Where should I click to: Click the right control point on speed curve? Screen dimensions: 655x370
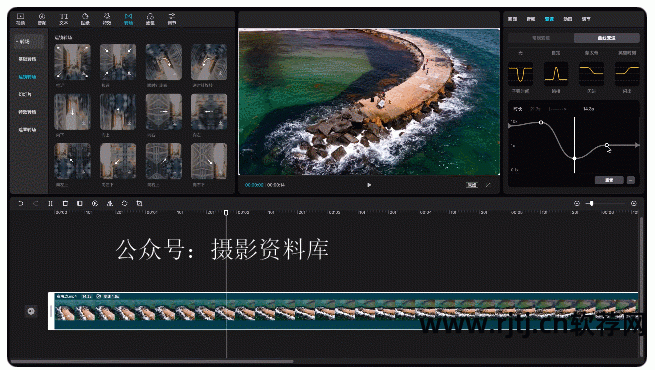(607, 145)
